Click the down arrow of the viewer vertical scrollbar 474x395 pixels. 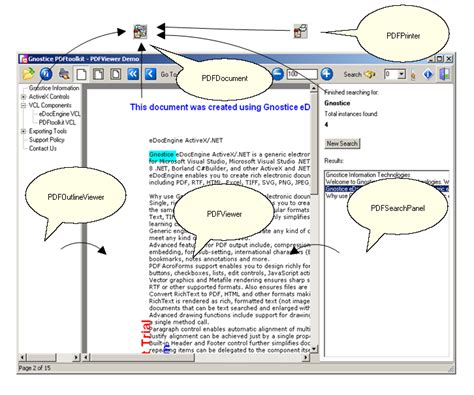(314, 349)
